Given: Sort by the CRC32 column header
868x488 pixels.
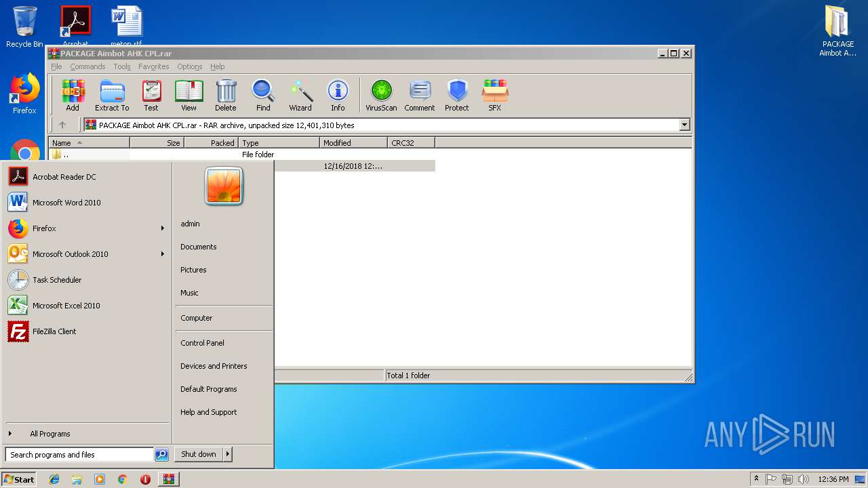Looking at the screenshot, I should (411, 143).
